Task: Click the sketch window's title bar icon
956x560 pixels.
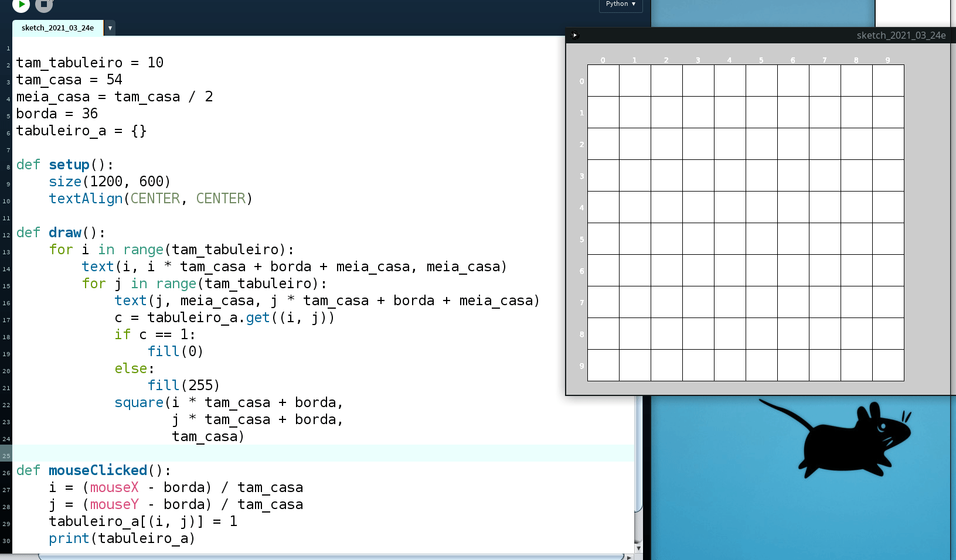Action: [x=574, y=35]
